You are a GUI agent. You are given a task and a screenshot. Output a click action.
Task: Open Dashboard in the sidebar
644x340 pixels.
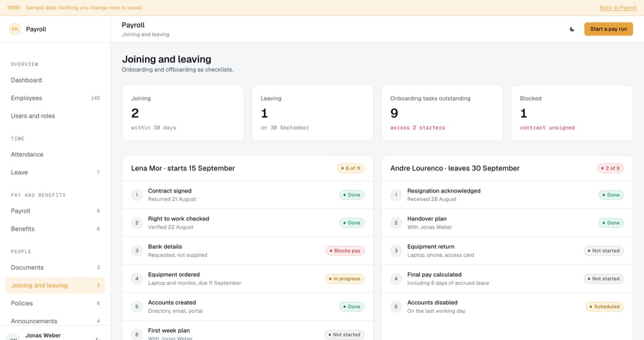(55, 80)
